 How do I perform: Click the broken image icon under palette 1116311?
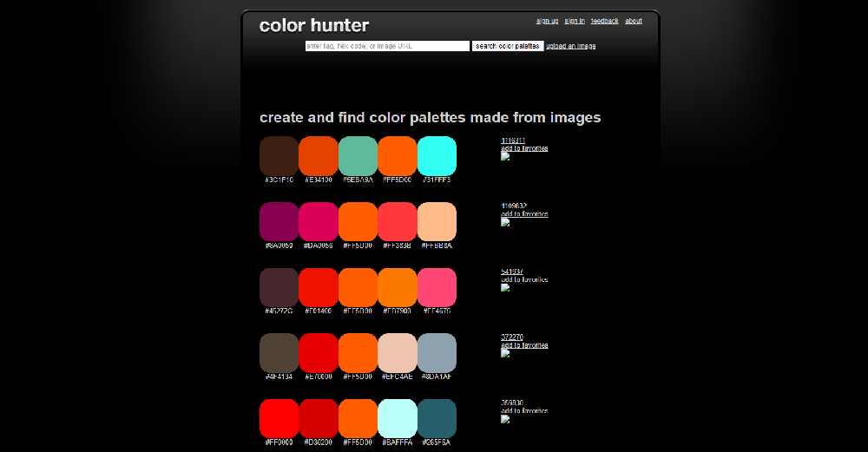[505, 156]
